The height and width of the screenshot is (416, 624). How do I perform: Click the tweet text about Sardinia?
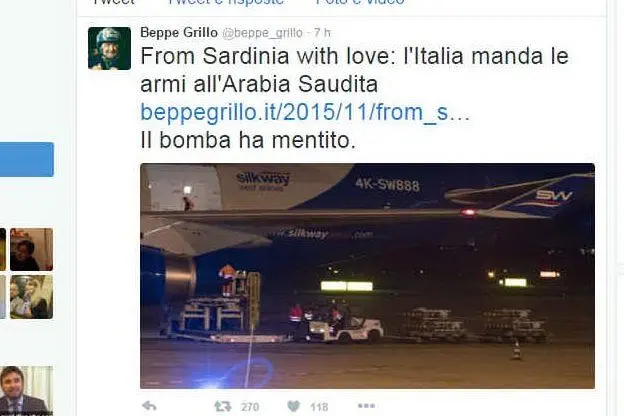(x=354, y=70)
